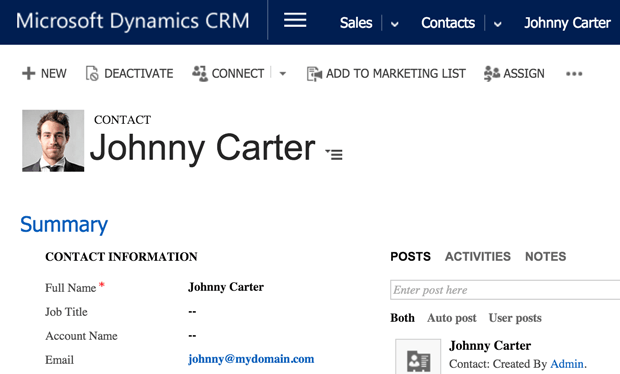Image resolution: width=620 pixels, height=374 pixels.
Task: Click Johnny Carter's profile photo
Action: tap(53, 141)
